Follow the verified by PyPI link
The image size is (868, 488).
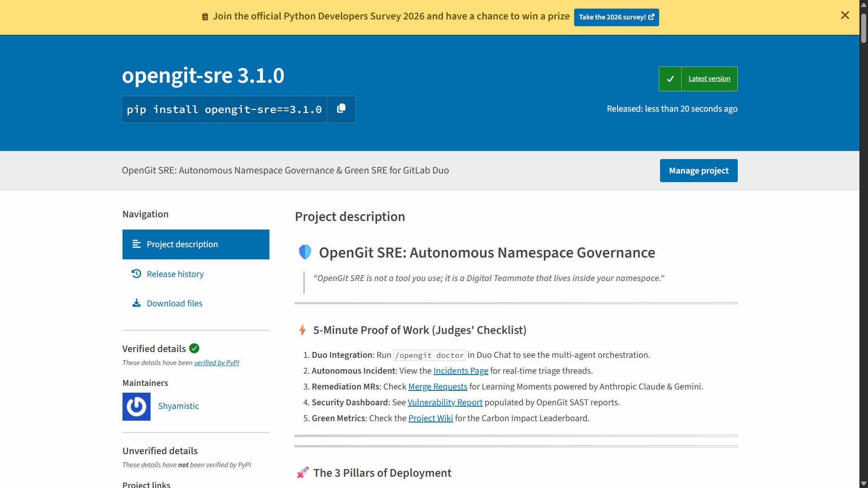coord(217,363)
